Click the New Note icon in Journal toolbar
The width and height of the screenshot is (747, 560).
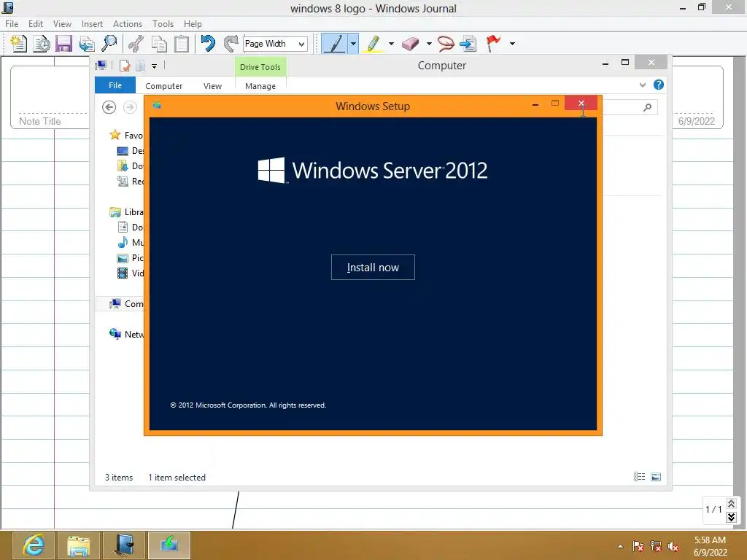(x=18, y=44)
